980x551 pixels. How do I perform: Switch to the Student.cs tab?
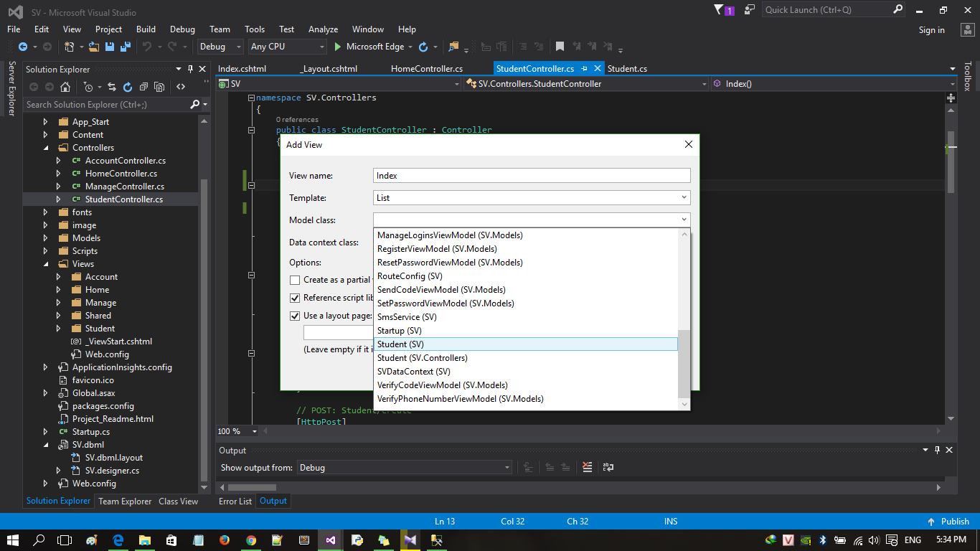tap(626, 68)
